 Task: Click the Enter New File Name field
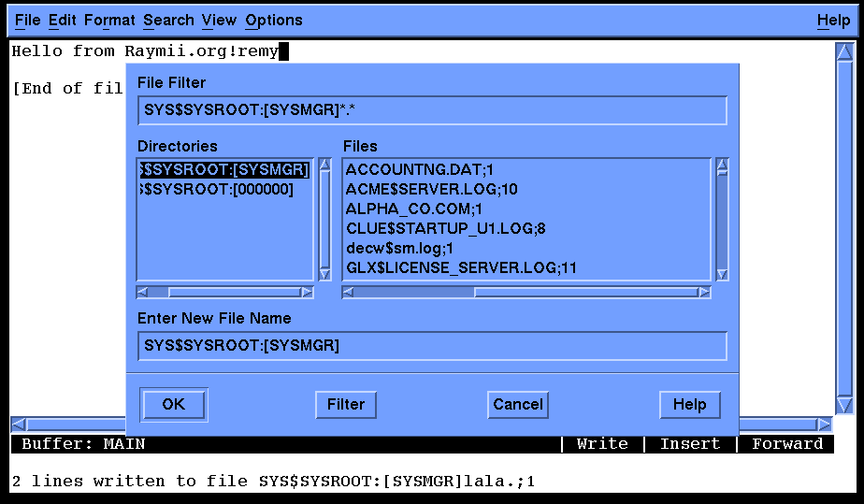click(x=432, y=346)
